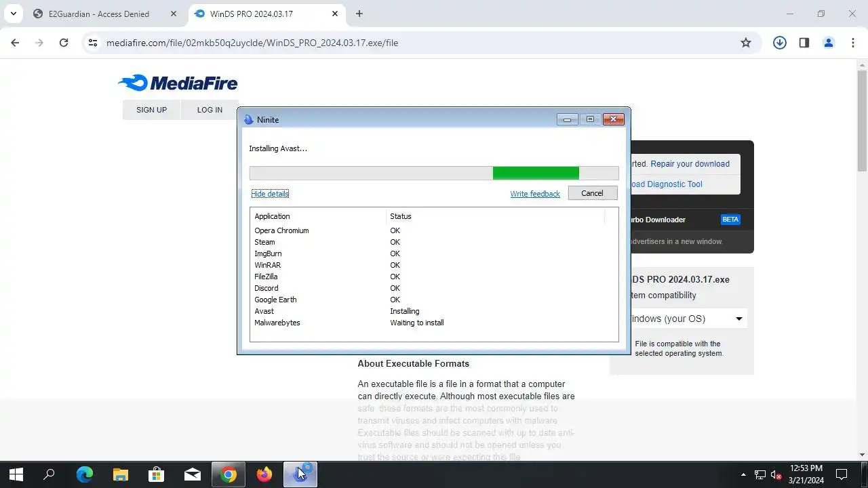The height and width of the screenshot is (488, 868).
Task: Show hidden system tray icons
Action: pyautogui.click(x=743, y=474)
